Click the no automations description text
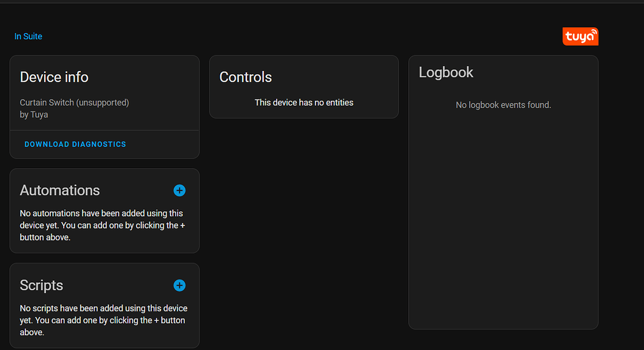Screen dimensions: 644x350 click(x=102, y=225)
